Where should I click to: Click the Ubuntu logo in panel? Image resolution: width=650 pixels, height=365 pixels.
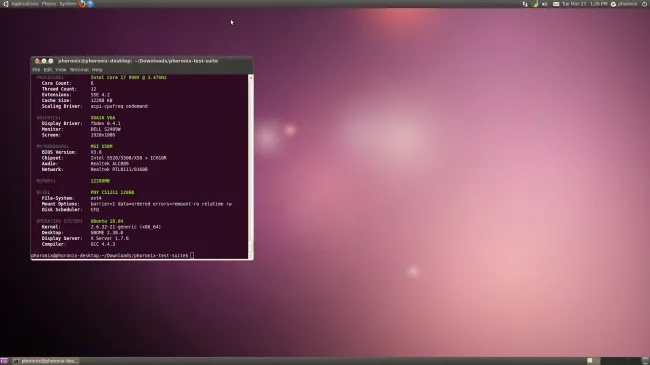pos(6,4)
